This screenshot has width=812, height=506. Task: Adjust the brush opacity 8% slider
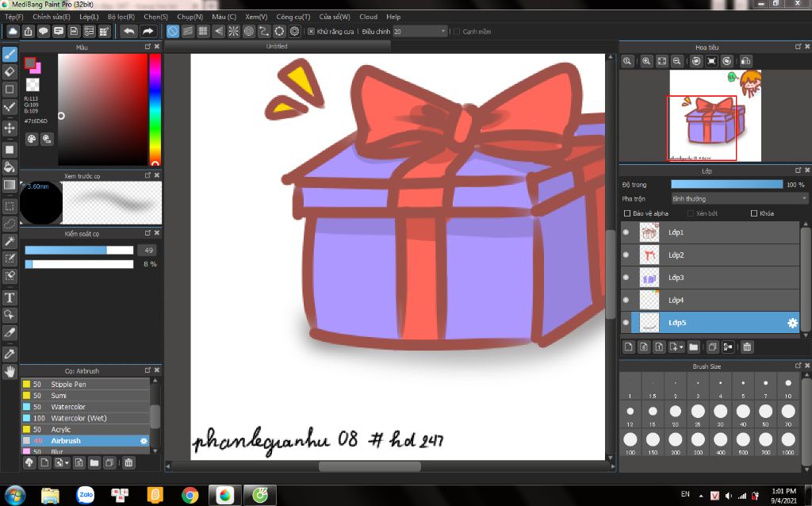point(79,264)
